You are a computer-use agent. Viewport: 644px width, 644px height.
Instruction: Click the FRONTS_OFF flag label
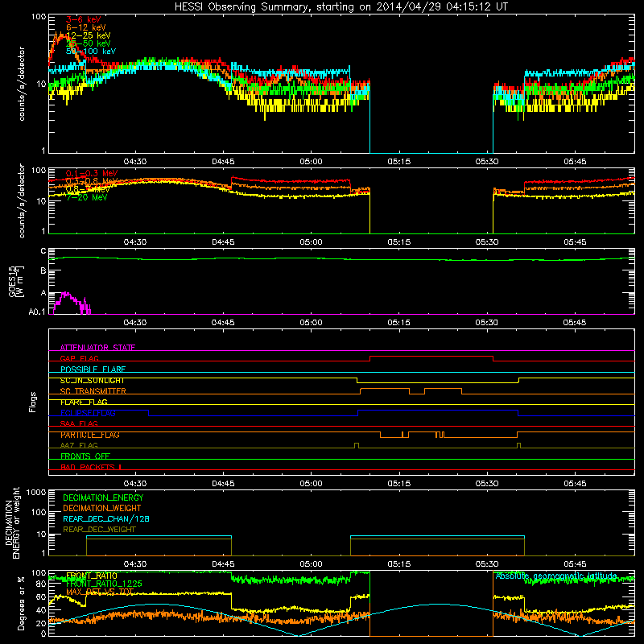pos(85,456)
